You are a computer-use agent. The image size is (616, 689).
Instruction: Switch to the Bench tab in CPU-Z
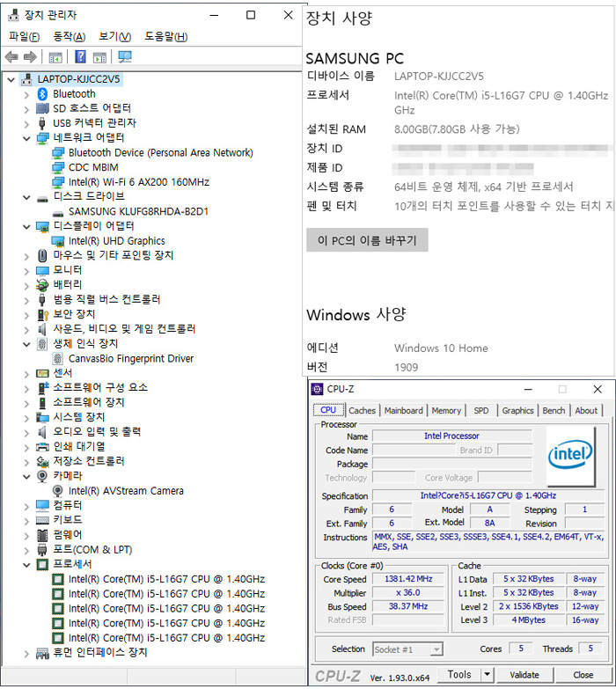click(x=554, y=410)
